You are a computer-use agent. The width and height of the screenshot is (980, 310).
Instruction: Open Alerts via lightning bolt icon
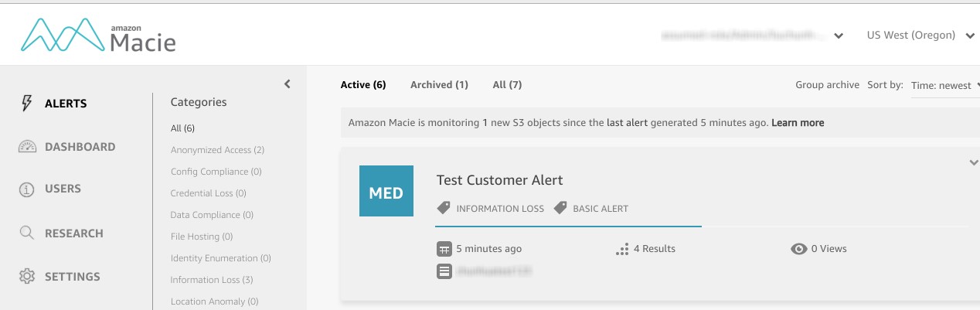tap(27, 104)
